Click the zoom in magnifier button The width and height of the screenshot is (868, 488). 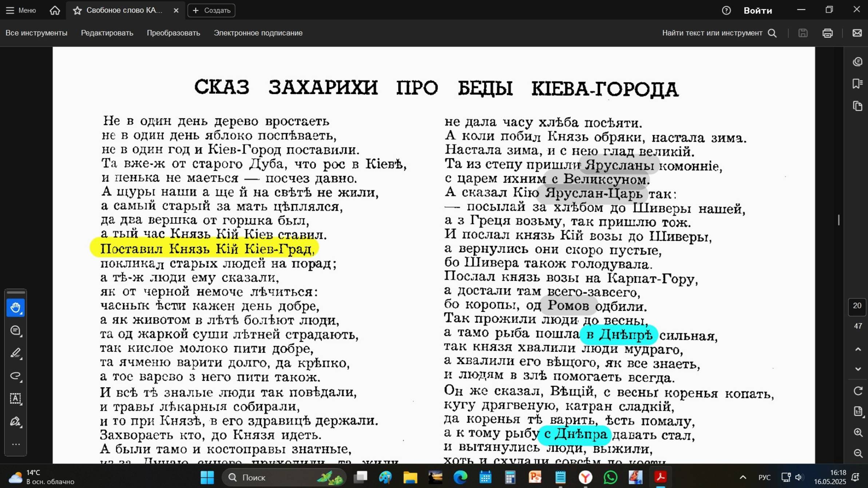click(858, 432)
